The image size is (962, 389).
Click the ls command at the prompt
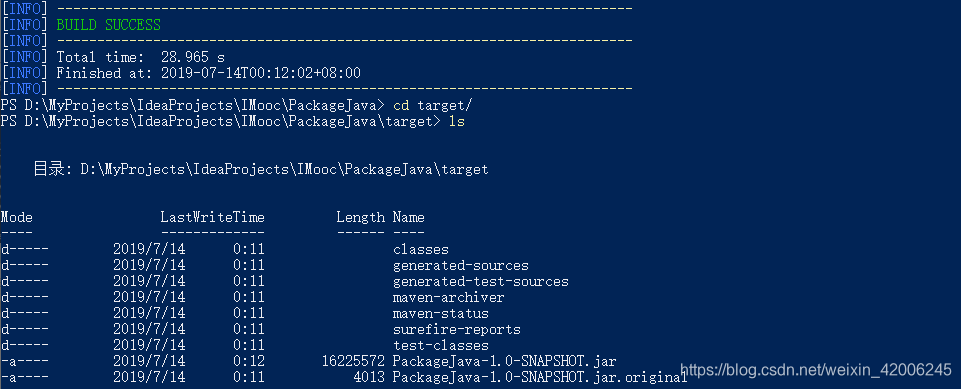[456, 121]
